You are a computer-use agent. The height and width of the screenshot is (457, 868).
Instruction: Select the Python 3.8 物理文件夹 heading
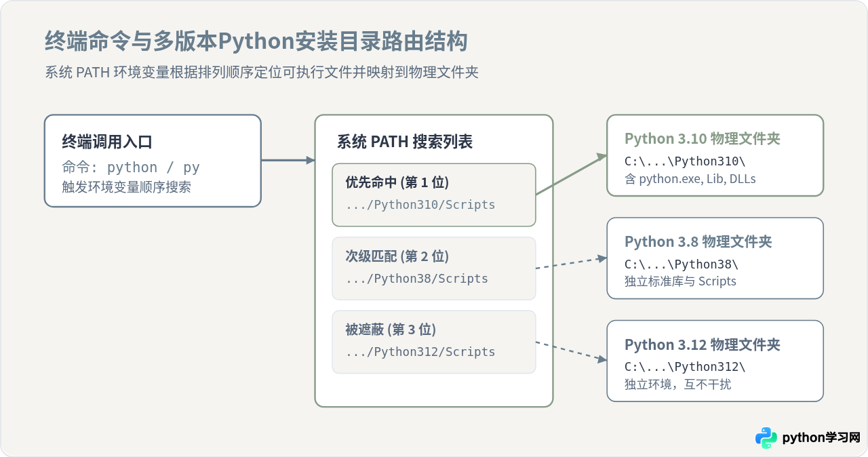(698, 242)
